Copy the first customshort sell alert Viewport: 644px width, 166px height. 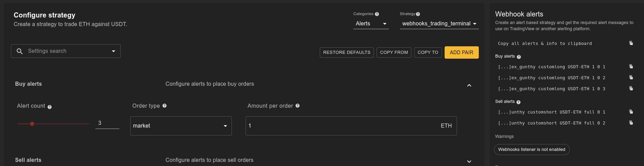pos(631,112)
